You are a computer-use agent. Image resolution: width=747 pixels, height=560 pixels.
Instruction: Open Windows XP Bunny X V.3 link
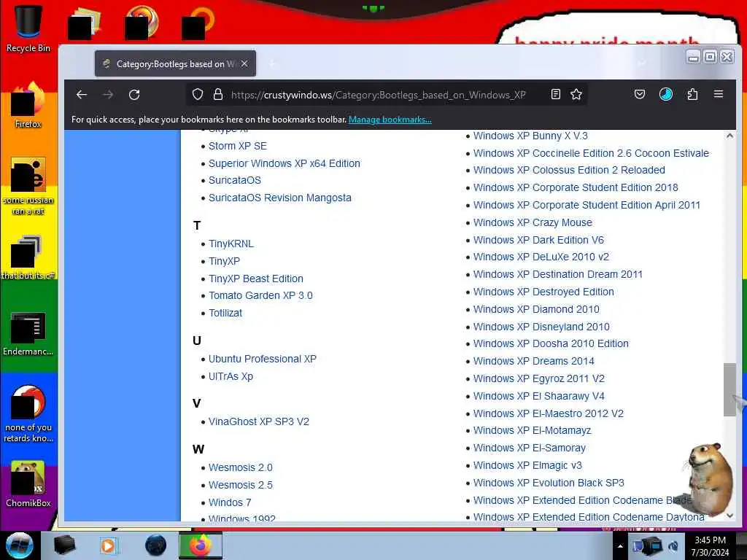[x=530, y=136]
